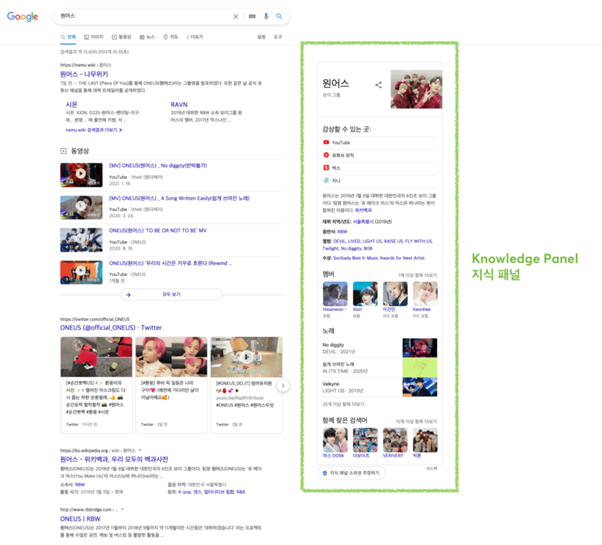Open the Bugs listening option
This screenshot has width=602, height=545.
pos(332,168)
